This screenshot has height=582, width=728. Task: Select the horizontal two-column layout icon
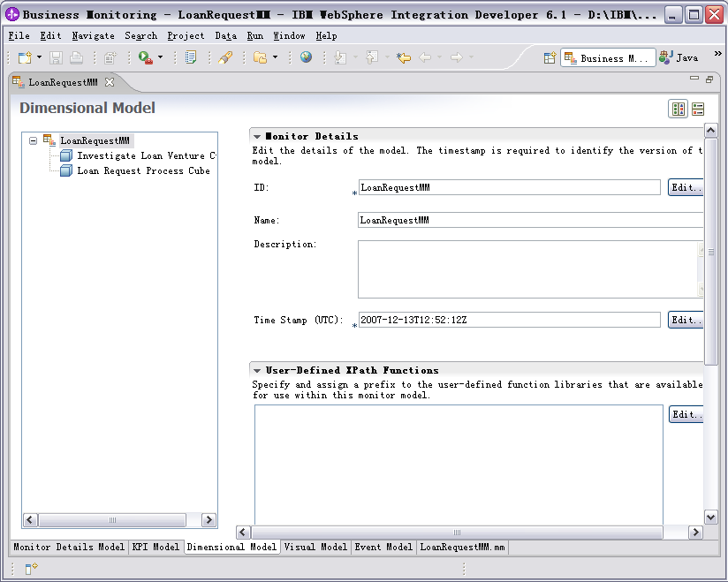point(679,109)
